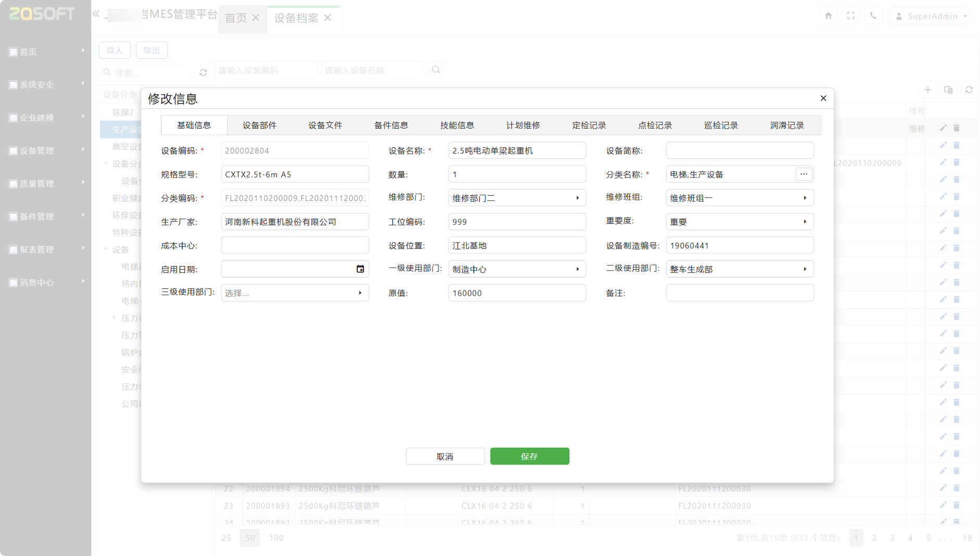
Task: Click the phone icon in header
Action: tap(873, 16)
